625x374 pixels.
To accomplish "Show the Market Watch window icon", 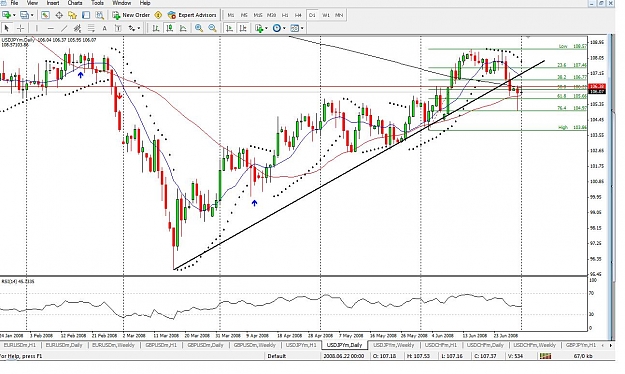I will pos(45,15).
